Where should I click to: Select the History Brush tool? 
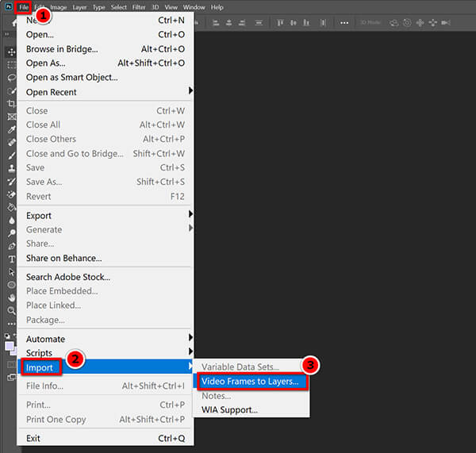(x=12, y=181)
